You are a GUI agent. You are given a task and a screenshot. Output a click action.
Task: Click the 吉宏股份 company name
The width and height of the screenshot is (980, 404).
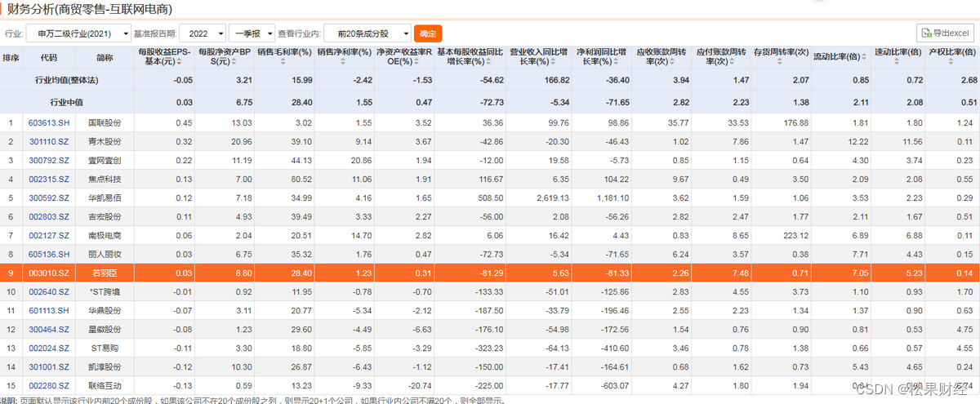[105, 216]
